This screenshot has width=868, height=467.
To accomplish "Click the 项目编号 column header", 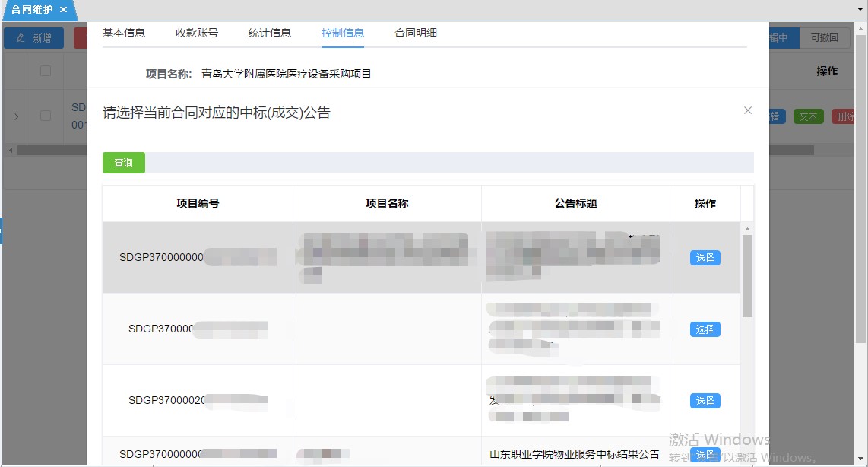I will tap(198, 203).
